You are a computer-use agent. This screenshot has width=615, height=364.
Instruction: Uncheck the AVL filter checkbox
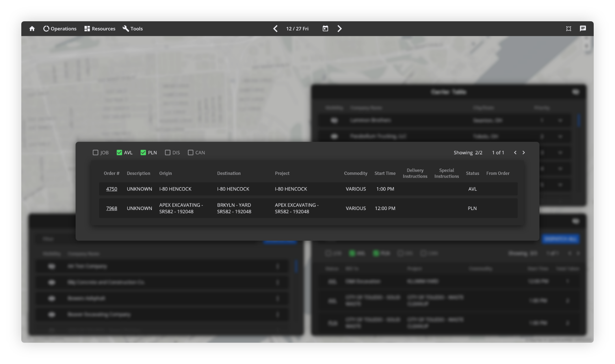pyautogui.click(x=119, y=153)
